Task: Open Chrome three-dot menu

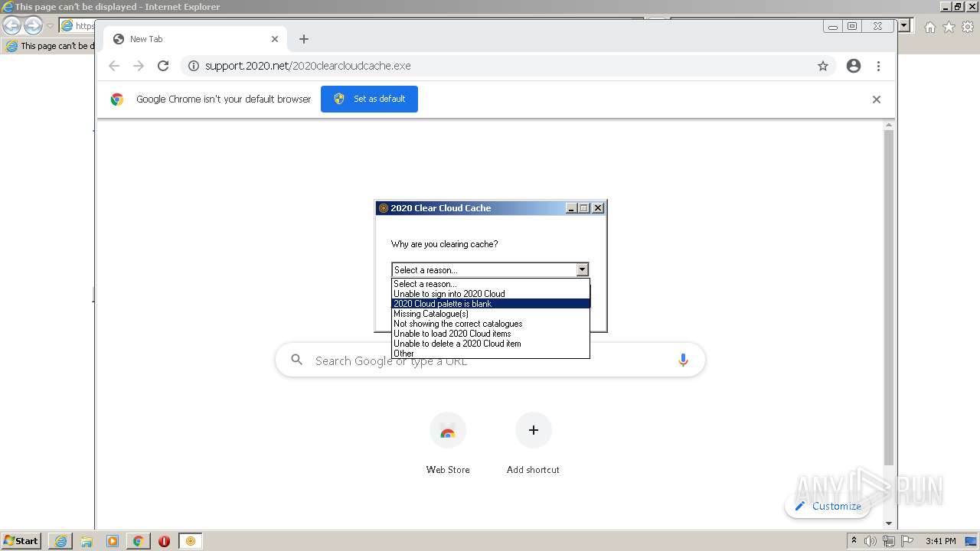Action: (878, 66)
